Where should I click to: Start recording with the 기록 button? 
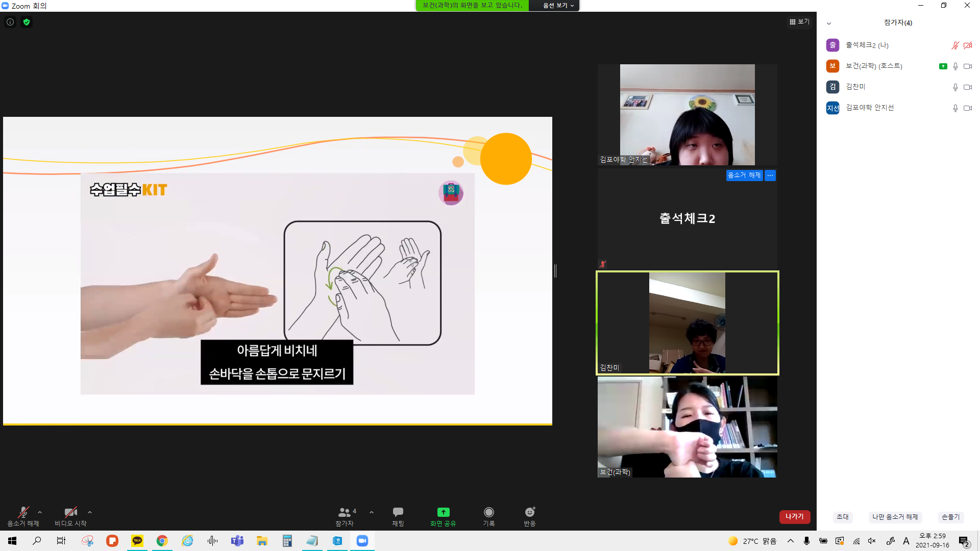click(x=489, y=516)
